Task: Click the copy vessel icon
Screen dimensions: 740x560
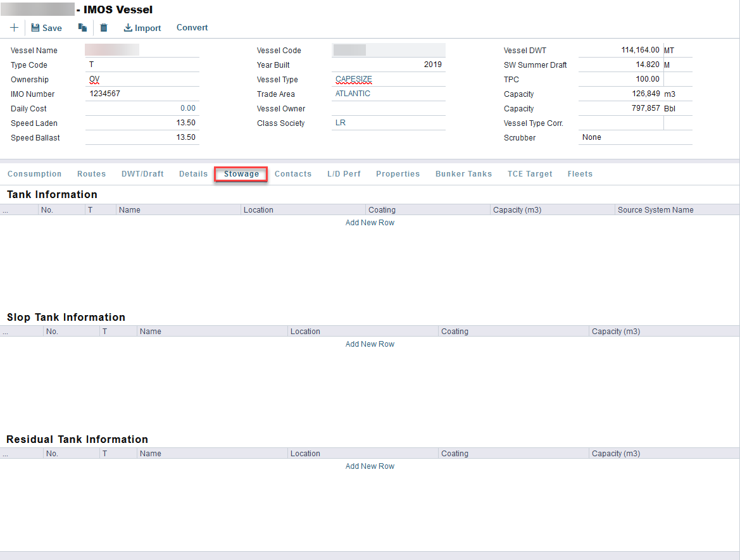Action: (x=82, y=28)
